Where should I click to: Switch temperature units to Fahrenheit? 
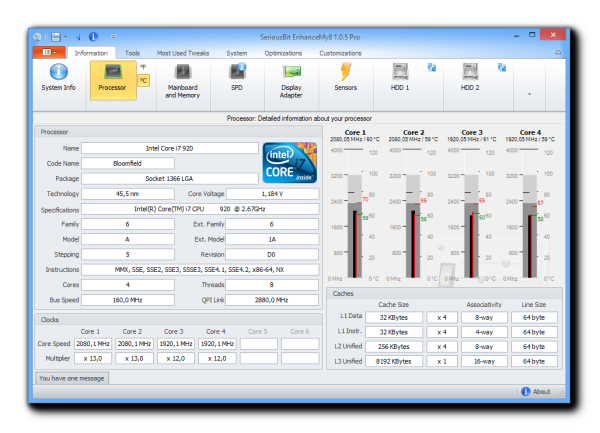(x=143, y=67)
